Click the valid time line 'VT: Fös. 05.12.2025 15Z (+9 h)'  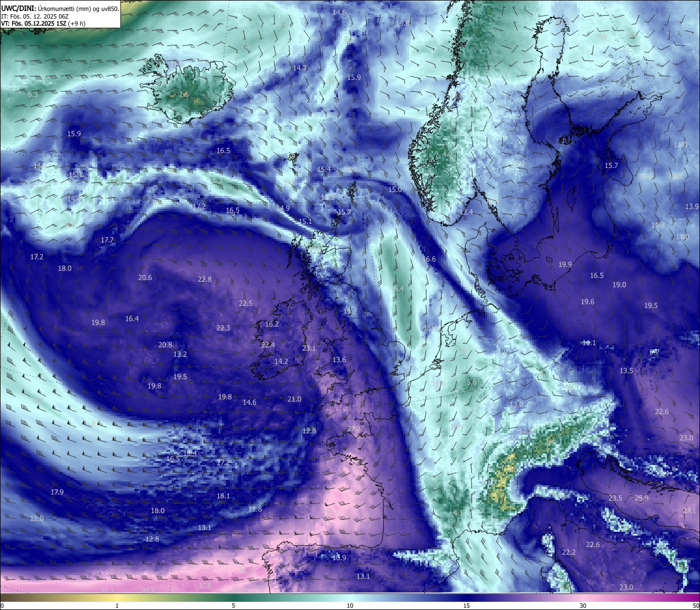pyautogui.click(x=43, y=24)
